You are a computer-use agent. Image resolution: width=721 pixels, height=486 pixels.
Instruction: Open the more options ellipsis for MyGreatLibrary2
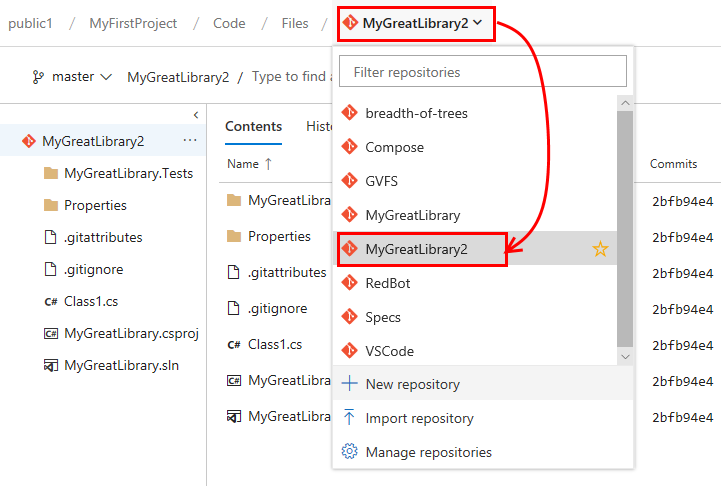[x=190, y=141]
